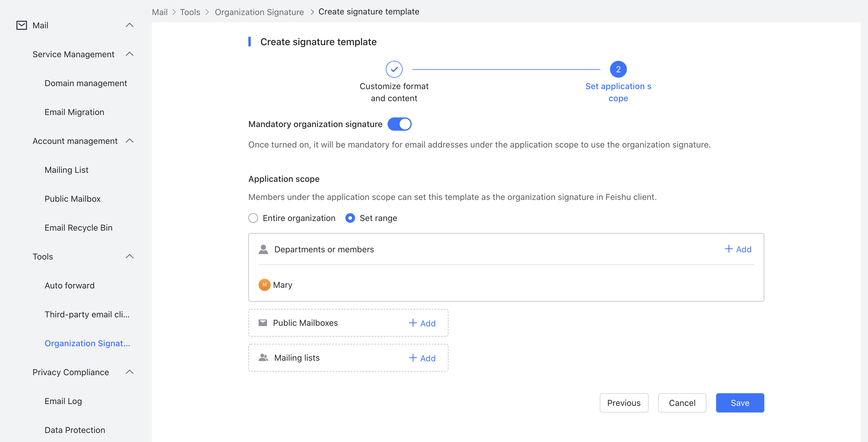Click the Save button

tap(740, 403)
